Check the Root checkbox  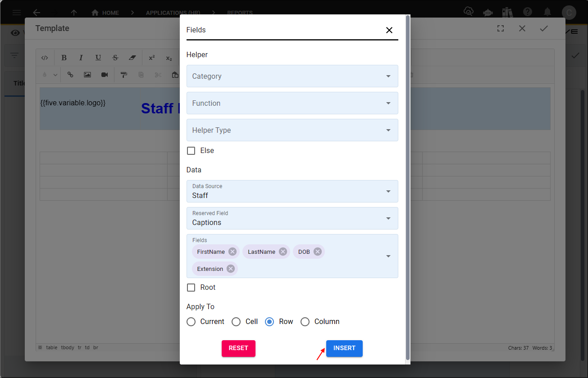[x=191, y=288]
